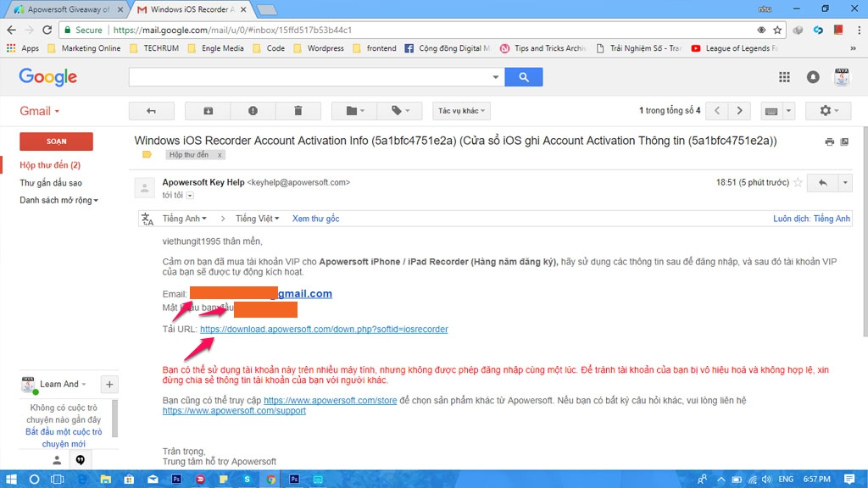Switch to 'Apowersoft Giveaway' browser tab
The width and height of the screenshot is (868, 488).
pos(68,9)
